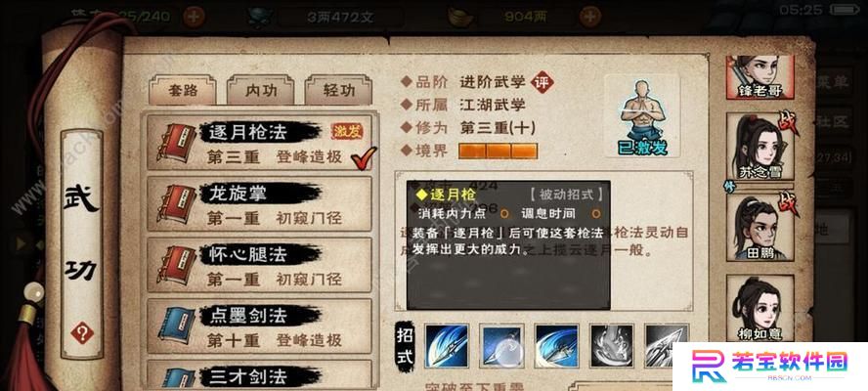Click the red 评 rating badge
The width and height of the screenshot is (868, 391).
[542, 82]
